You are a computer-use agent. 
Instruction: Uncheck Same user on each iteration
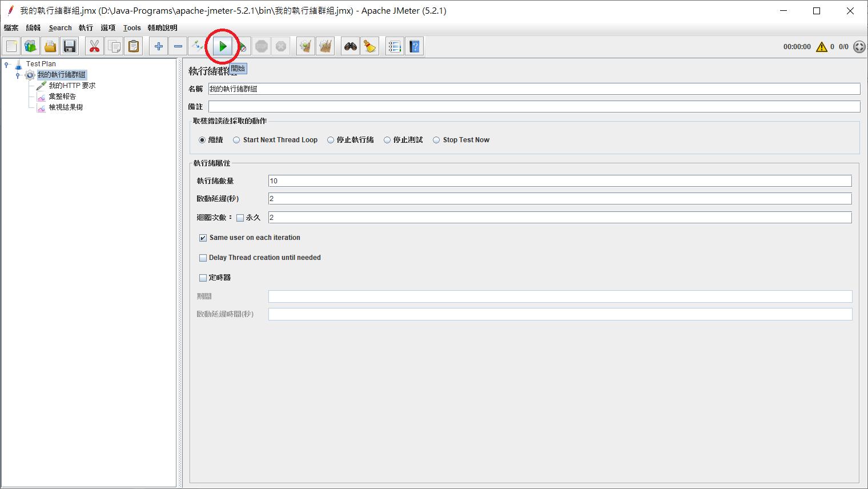203,238
